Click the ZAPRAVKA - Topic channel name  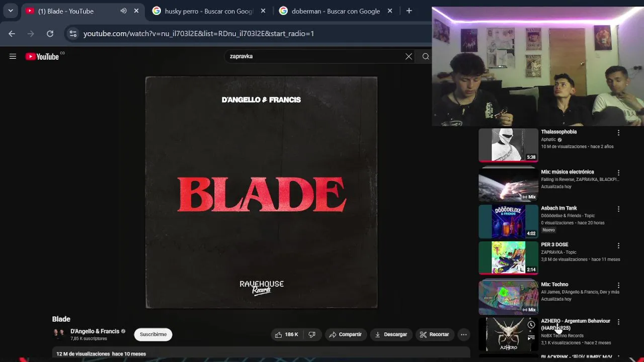click(x=558, y=252)
